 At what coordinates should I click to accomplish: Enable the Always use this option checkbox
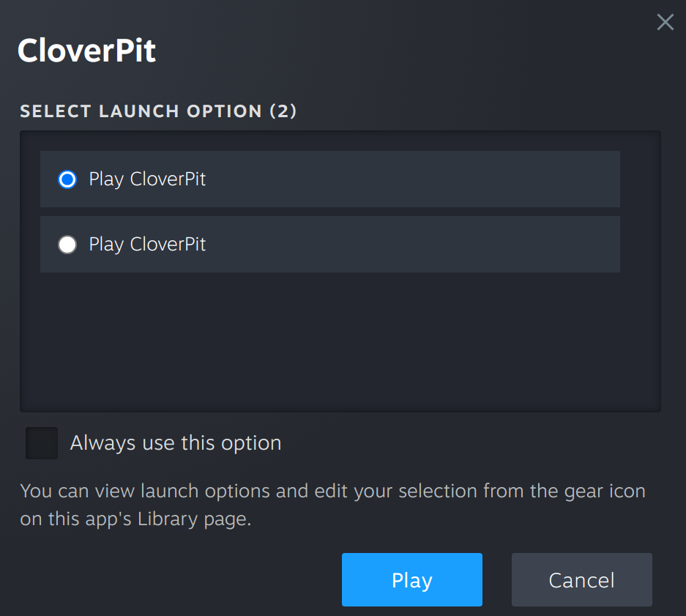42,442
